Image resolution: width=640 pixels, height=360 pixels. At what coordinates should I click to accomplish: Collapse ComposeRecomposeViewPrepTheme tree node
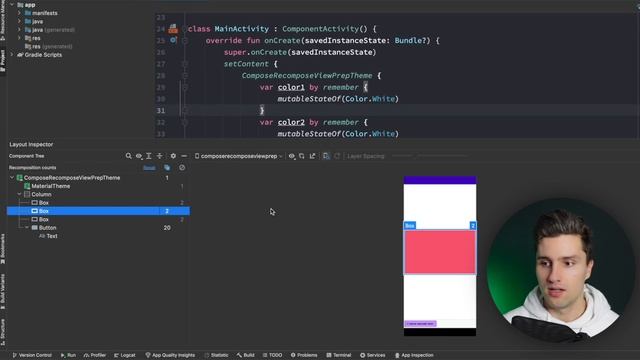pyautogui.click(x=12, y=178)
